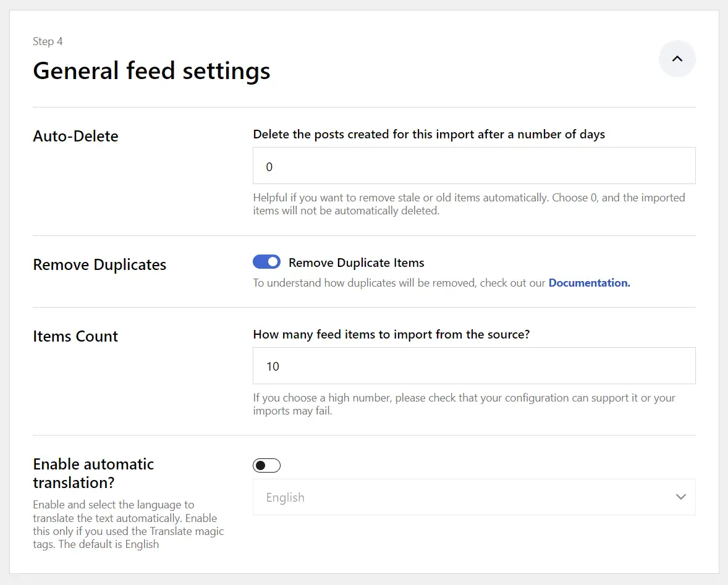This screenshot has width=728, height=585.
Task: Click the Auto-Delete days input field
Action: tap(474, 166)
